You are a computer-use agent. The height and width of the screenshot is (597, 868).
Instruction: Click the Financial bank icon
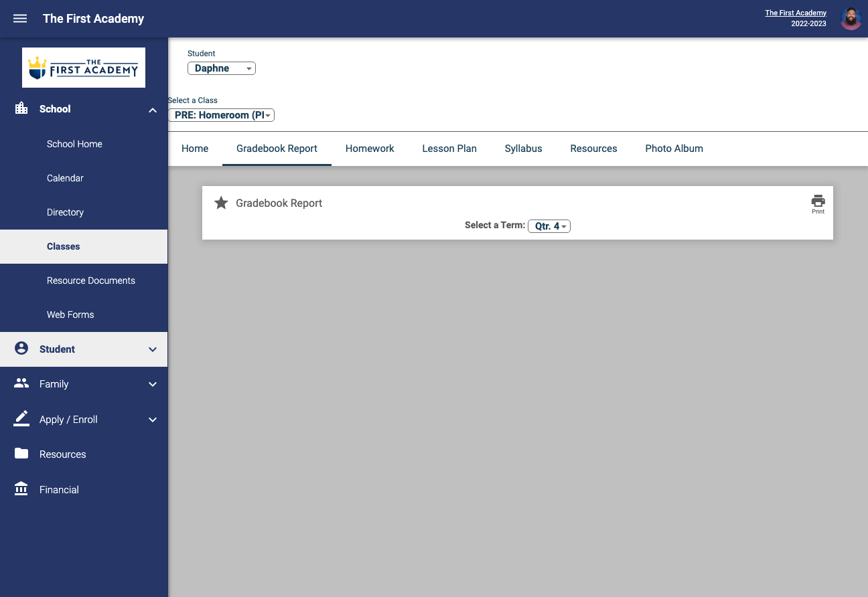21,489
